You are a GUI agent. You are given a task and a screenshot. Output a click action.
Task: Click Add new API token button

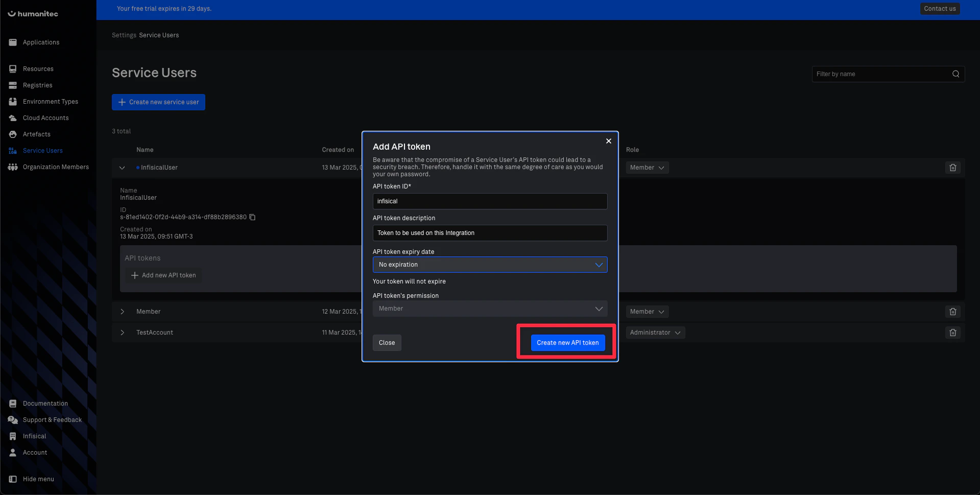tap(163, 275)
